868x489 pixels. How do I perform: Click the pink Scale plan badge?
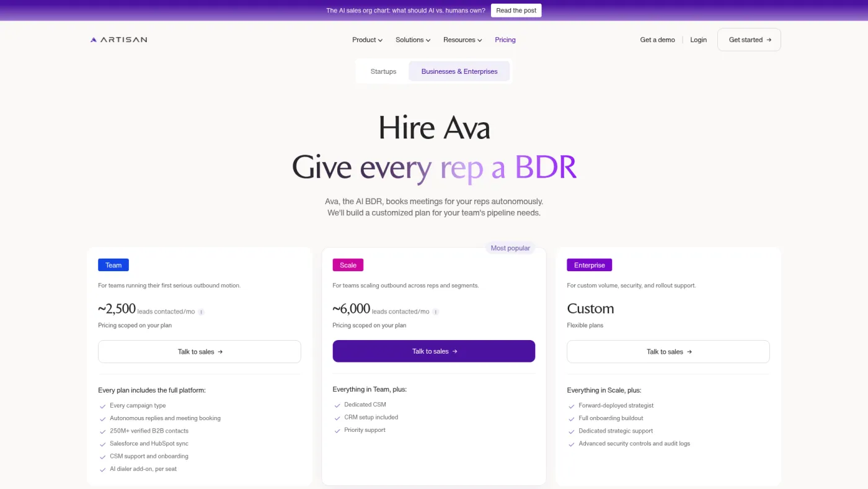click(x=348, y=265)
